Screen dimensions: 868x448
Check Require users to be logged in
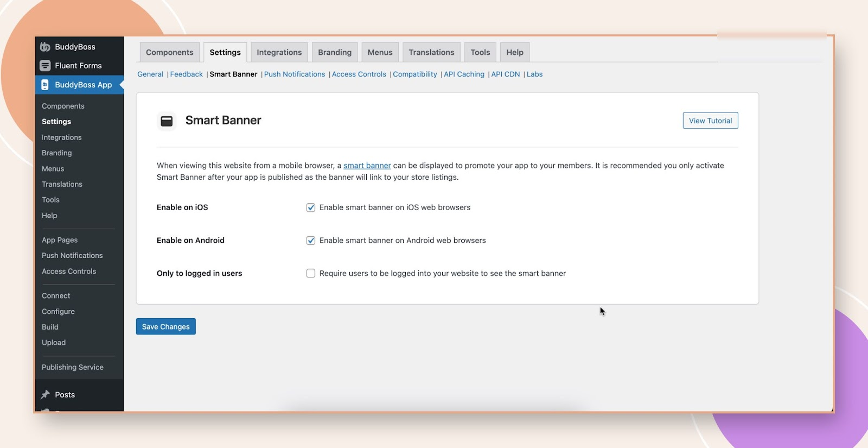point(311,273)
